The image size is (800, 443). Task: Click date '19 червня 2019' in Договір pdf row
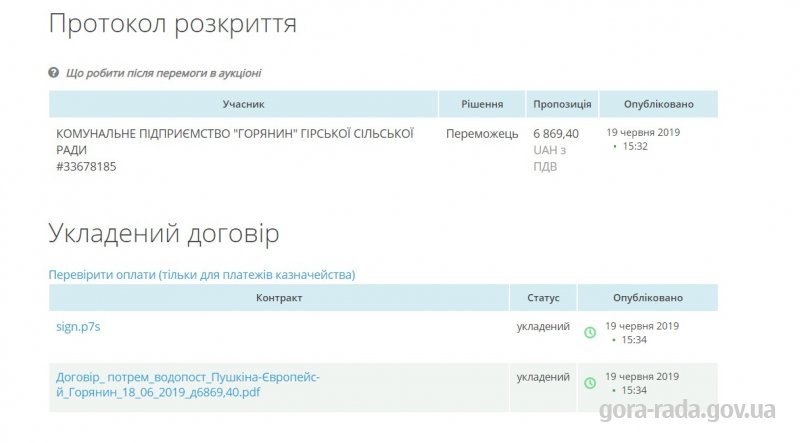coord(642,376)
